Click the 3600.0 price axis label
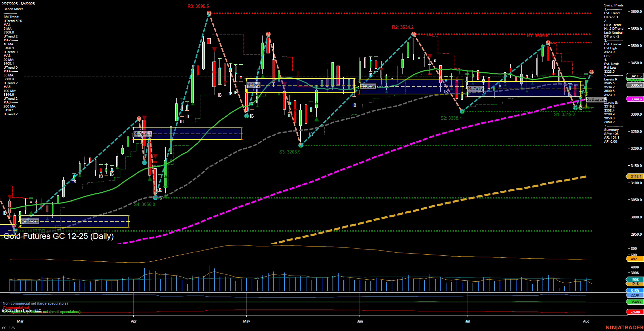Viewport: 644px width, 331px height. tap(636, 11)
